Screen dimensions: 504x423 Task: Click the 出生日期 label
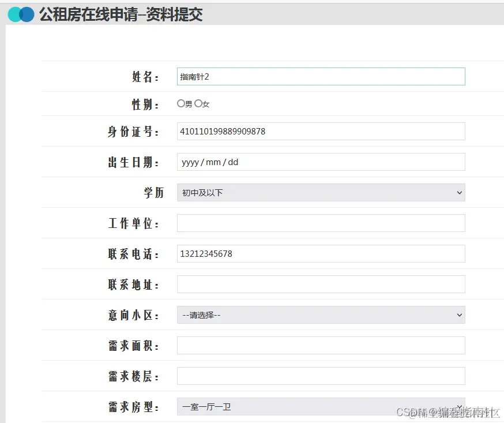pyautogui.click(x=133, y=162)
